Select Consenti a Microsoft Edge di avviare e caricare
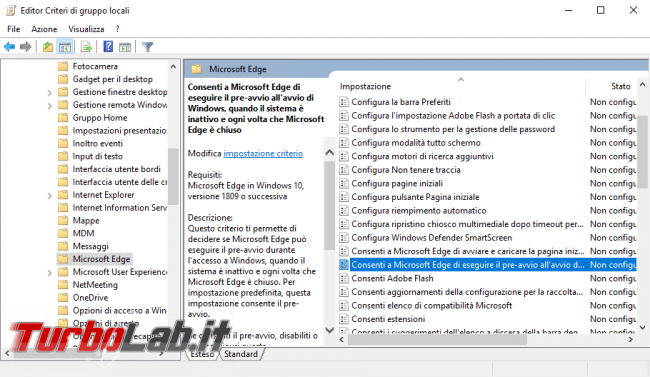This screenshot has height=377, width=650. point(468,251)
